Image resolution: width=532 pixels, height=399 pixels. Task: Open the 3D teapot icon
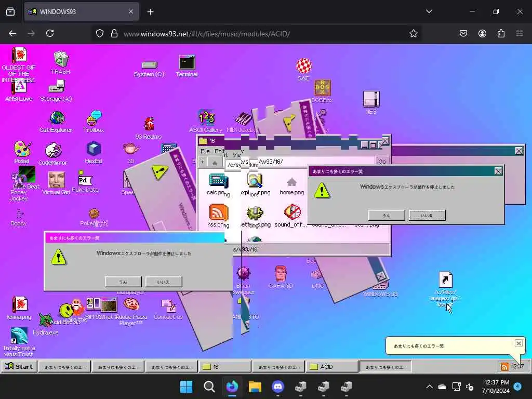[x=131, y=152]
